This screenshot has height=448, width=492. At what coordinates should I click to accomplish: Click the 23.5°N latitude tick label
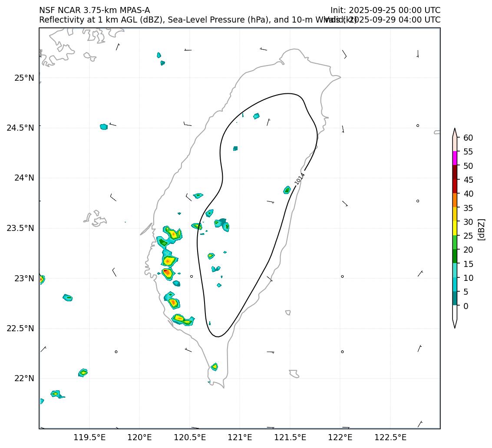tap(20, 228)
